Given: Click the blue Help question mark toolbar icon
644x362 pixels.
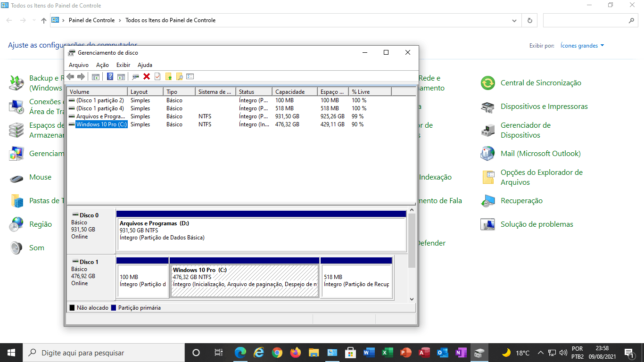Looking at the screenshot, I should (110, 76).
